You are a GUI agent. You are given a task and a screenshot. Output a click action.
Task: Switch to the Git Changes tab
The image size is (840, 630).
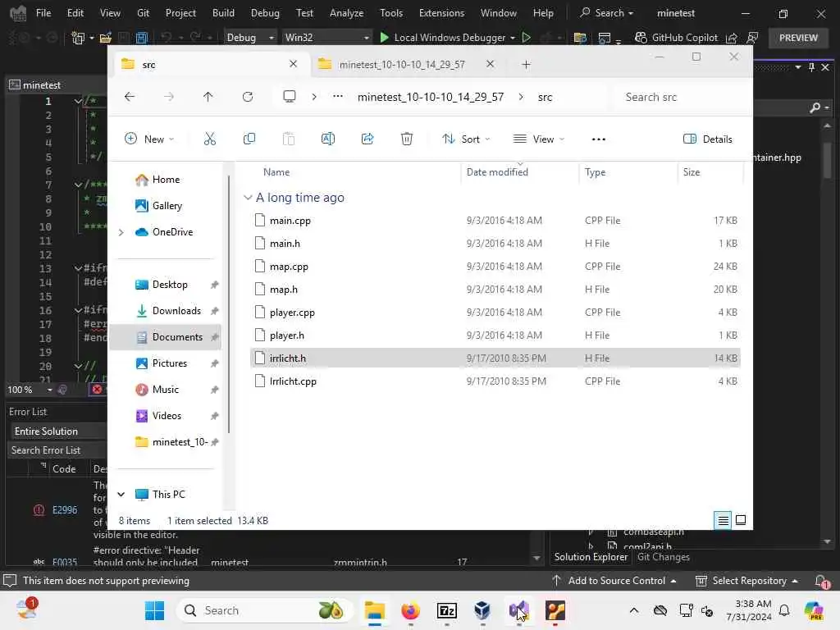663,557
